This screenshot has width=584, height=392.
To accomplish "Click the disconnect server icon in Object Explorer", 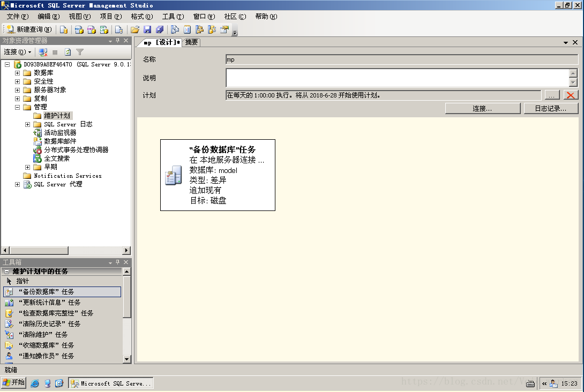I will click(43, 52).
